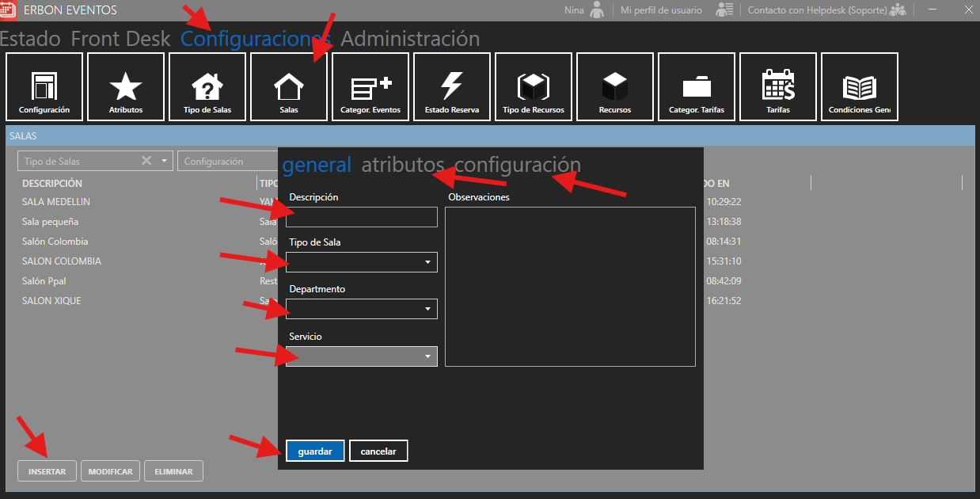Open the Condiciones Generales book tile

tap(860, 86)
